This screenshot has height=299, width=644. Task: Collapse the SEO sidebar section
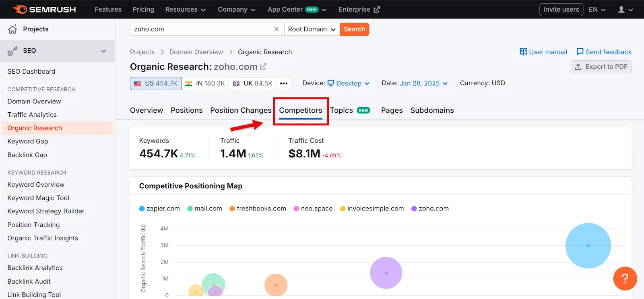103,51
